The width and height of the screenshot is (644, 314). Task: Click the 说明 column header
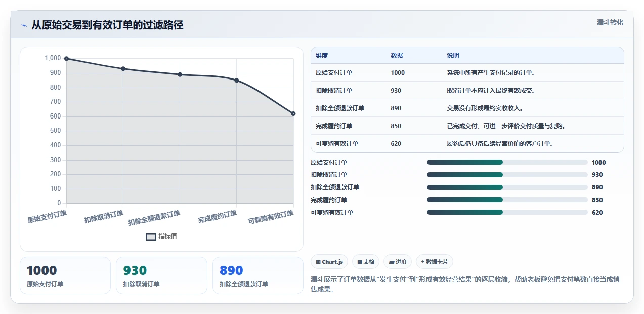click(453, 56)
